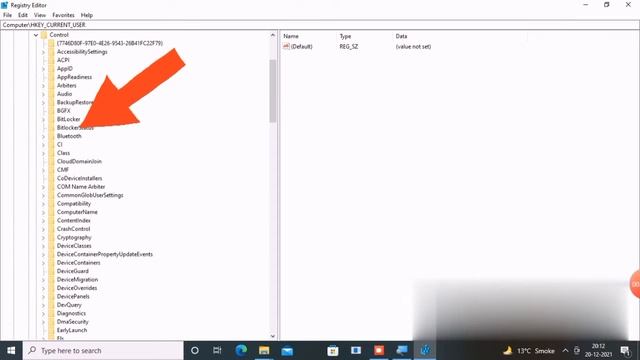
Task: Open File Explorer from the taskbar
Action: point(264,351)
